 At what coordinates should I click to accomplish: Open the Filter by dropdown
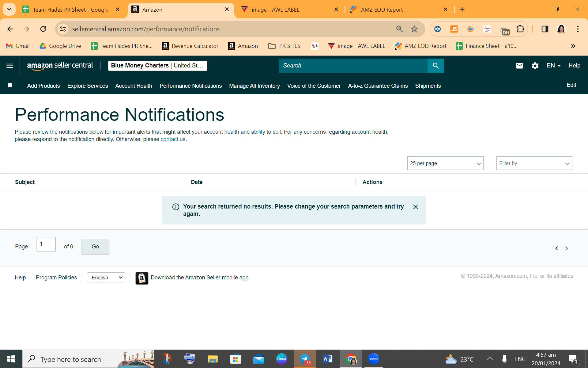[x=534, y=163]
